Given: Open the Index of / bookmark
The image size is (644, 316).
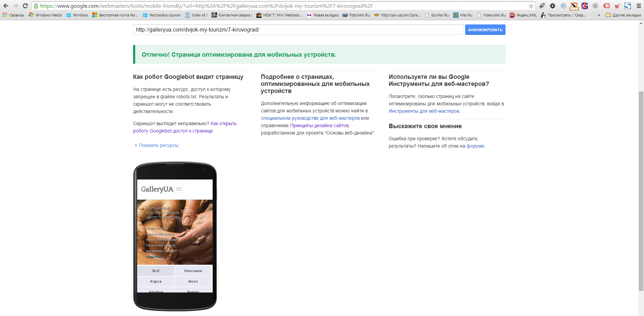Looking at the screenshot, I should pyautogui.click(x=196, y=15).
